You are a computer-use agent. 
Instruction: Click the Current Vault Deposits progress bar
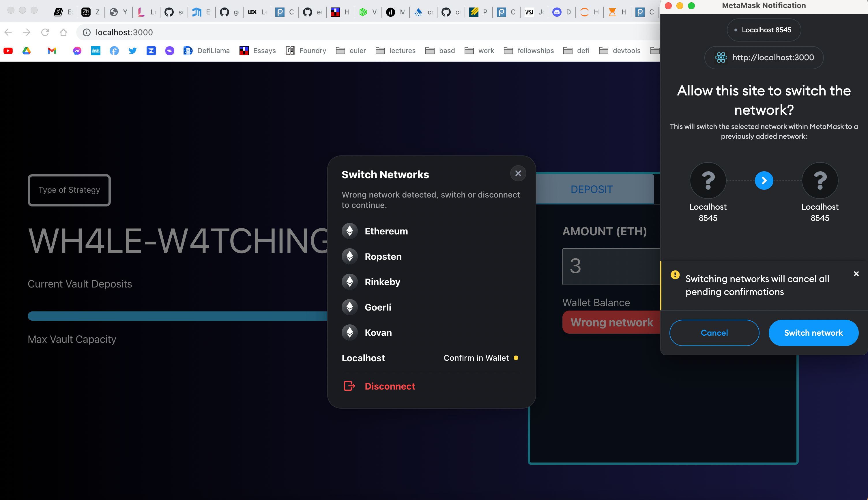[x=178, y=316]
